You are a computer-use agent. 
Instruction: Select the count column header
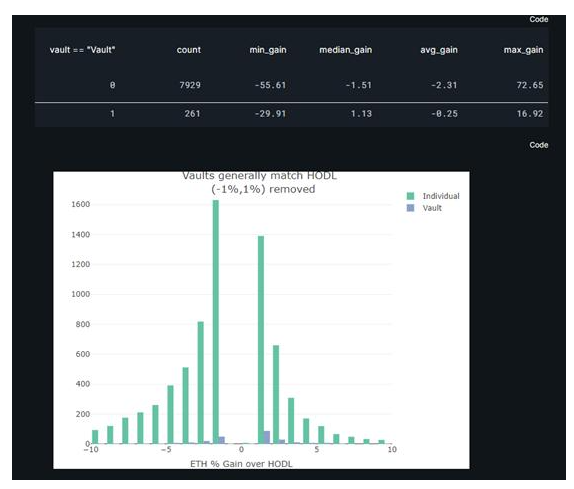[189, 50]
